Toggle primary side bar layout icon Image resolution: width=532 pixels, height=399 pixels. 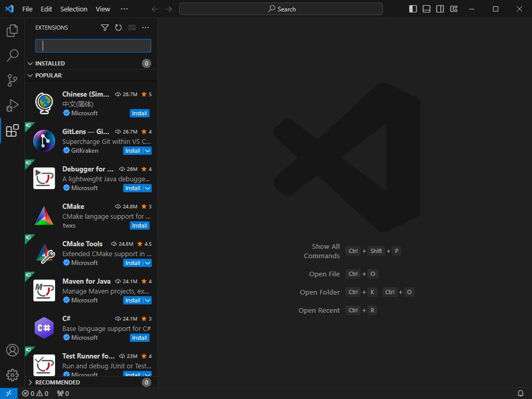pyautogui.click(x=413, y=9)
